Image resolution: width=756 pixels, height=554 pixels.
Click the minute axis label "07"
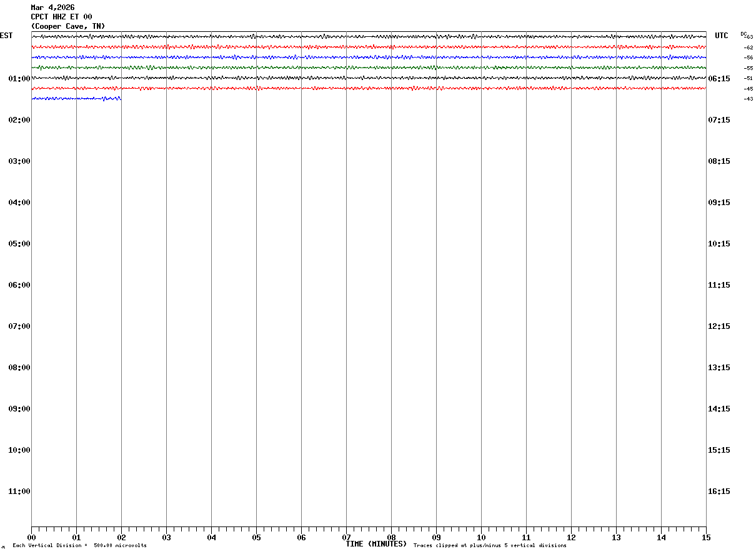(x=346, y=538)
